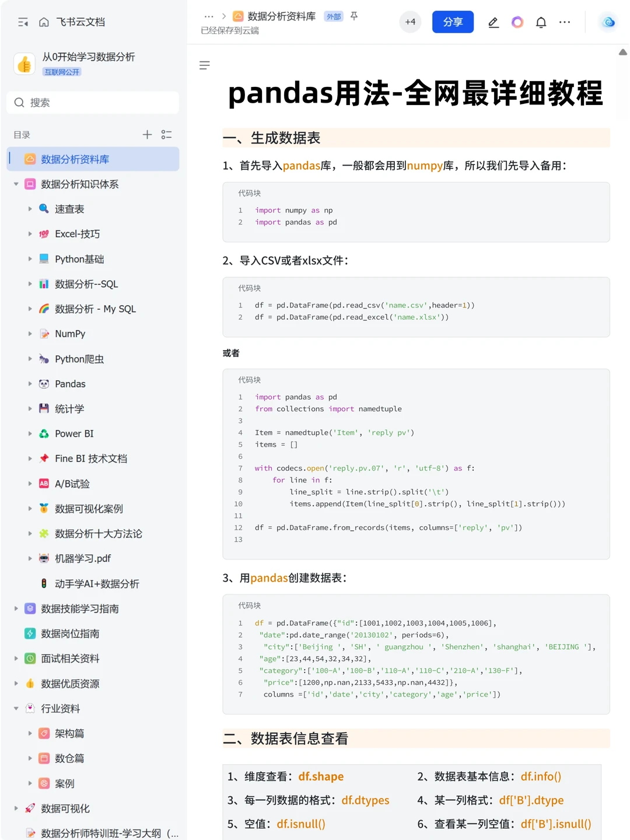This screenshot has width=630, height=840.
Task: Open the breadcrumb ... menu above the title
Action: point(208,16)
